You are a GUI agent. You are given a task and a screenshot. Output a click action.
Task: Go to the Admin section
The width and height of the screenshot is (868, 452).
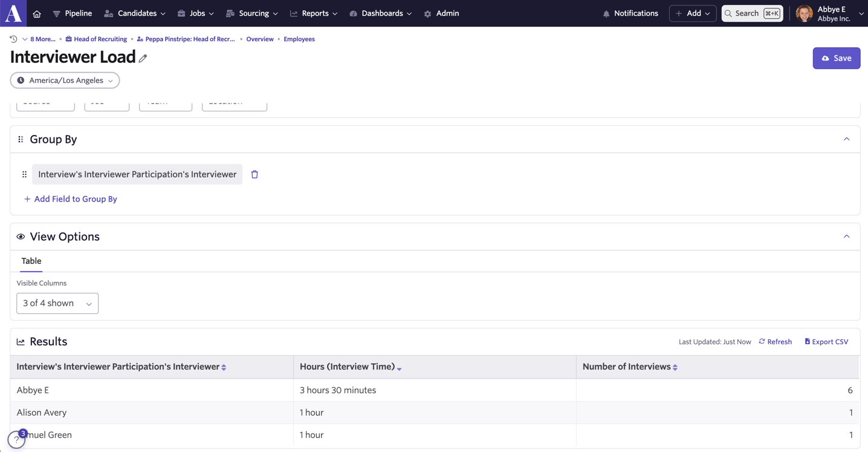click(441, 13)
